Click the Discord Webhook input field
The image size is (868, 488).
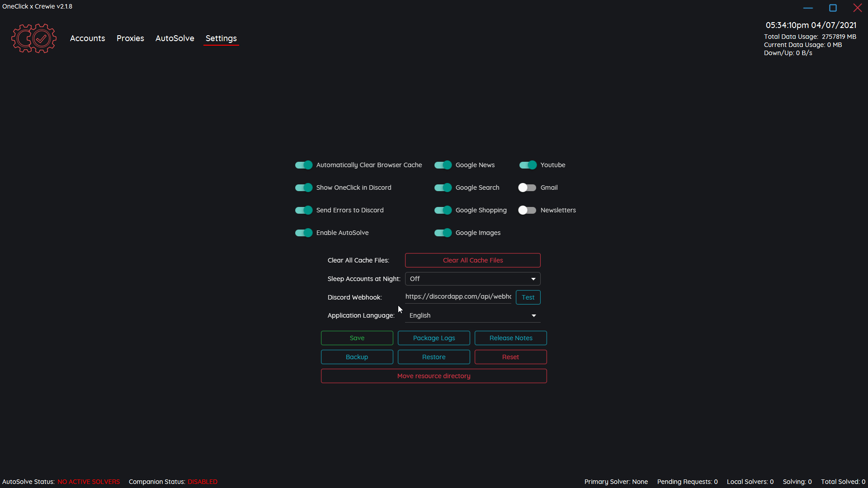459,297
